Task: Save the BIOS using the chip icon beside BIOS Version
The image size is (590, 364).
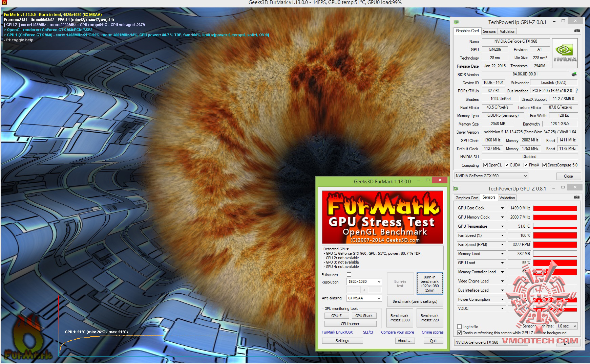Action: [x=574, y=74]
